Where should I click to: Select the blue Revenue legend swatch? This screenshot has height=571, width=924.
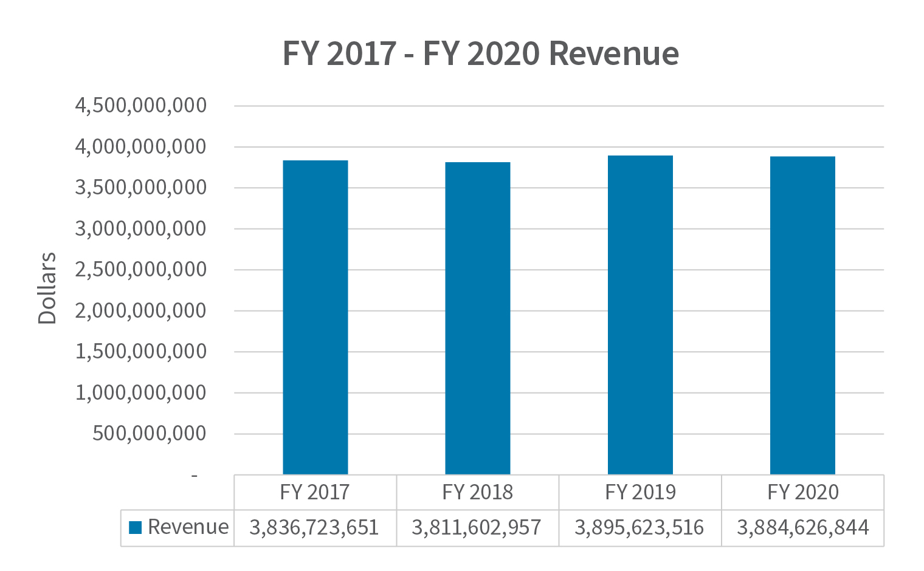pos(135,526)
